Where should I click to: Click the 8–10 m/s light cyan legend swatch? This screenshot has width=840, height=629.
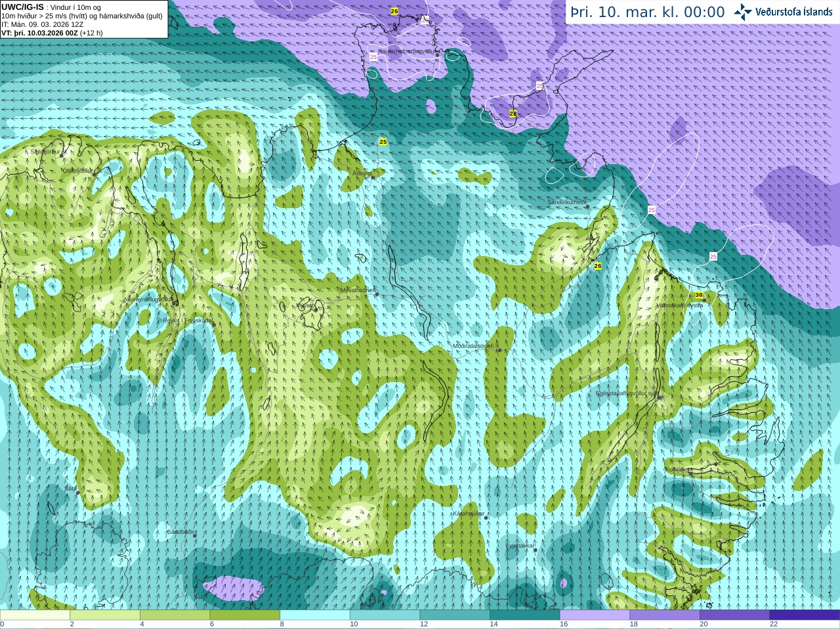[315, 615]
